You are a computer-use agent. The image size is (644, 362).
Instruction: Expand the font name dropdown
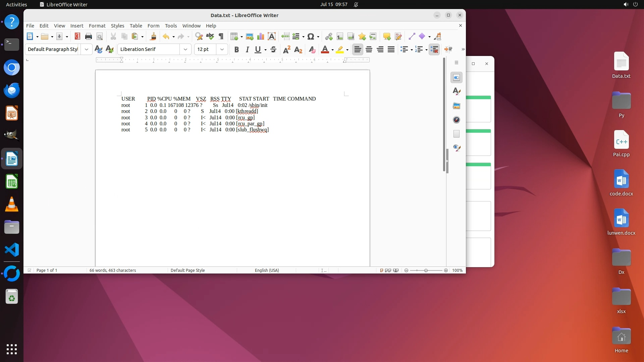click(185, 49)
